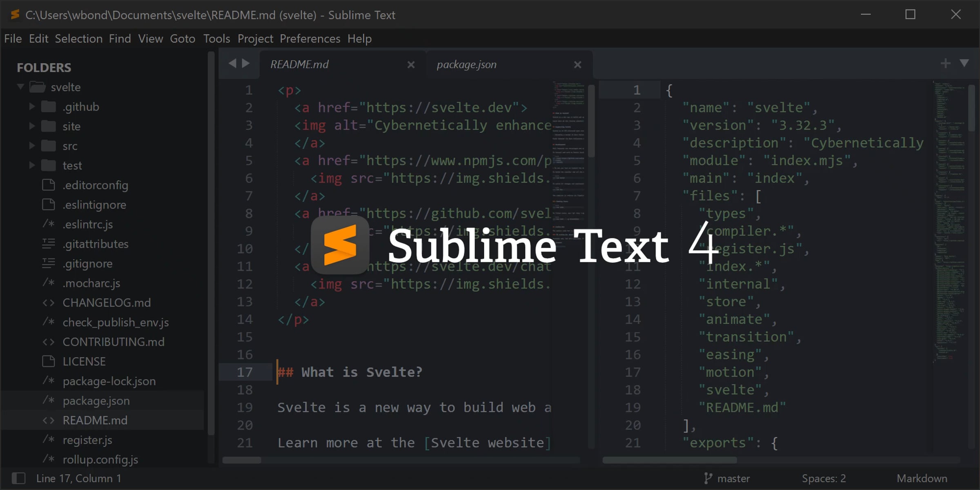
Task: Open the Goto menu
Action: [183, 39]
